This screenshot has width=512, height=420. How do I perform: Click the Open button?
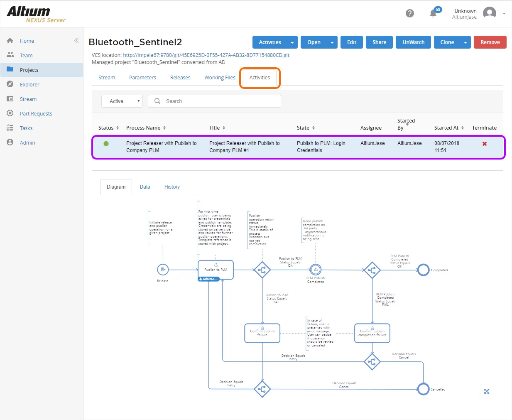[x=314, y=42]
